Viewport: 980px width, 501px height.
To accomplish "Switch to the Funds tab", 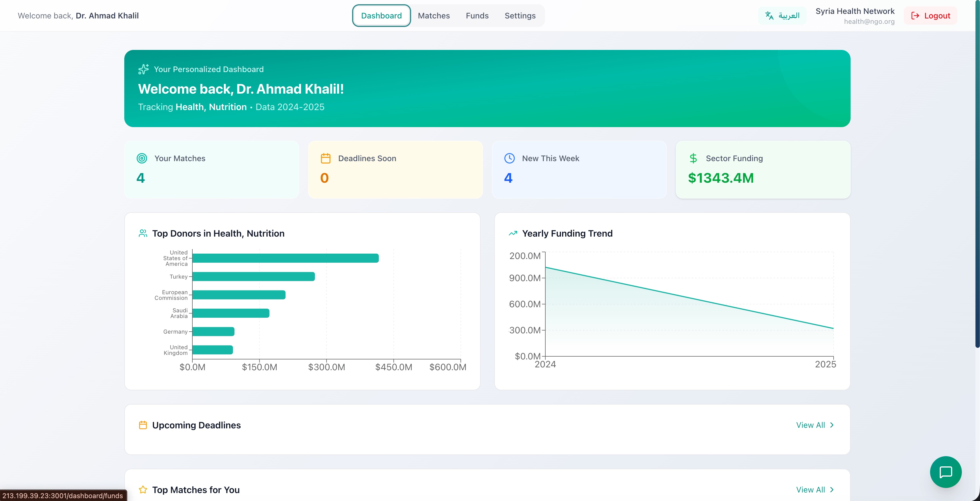I will pyautogui.click(x=477, y=16).
